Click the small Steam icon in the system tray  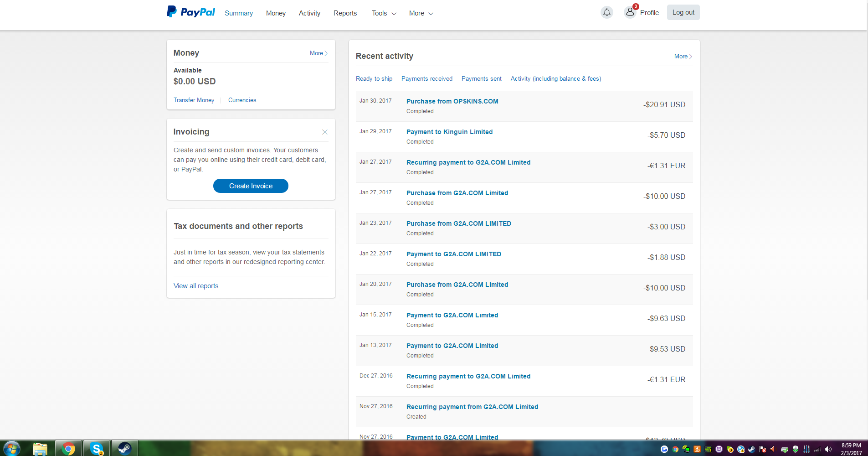pyautogui.click(x=752, y=449)
